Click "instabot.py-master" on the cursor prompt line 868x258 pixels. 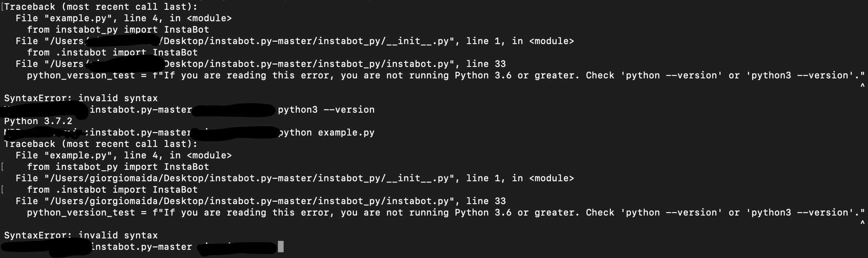point(141,247)
